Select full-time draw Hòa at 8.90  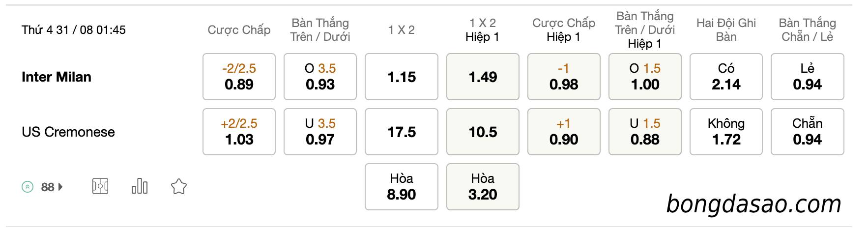(x=402, y=187)
